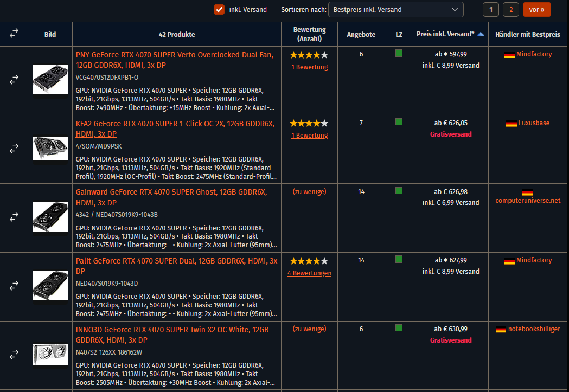Click model number VCG4070S12DFXPB1-O
This screenshot has width=569, height=392.
107,77
